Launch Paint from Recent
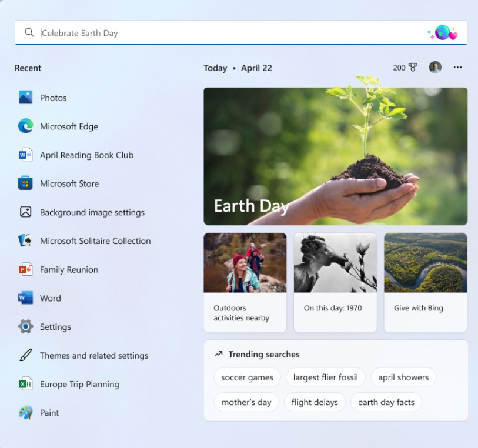 click(x=25, y=413)
